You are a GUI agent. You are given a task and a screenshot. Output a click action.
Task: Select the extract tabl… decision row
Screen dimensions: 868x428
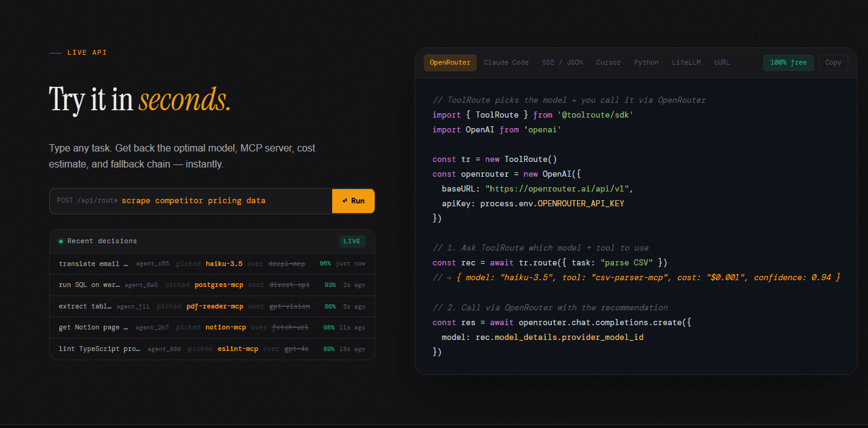212,306
